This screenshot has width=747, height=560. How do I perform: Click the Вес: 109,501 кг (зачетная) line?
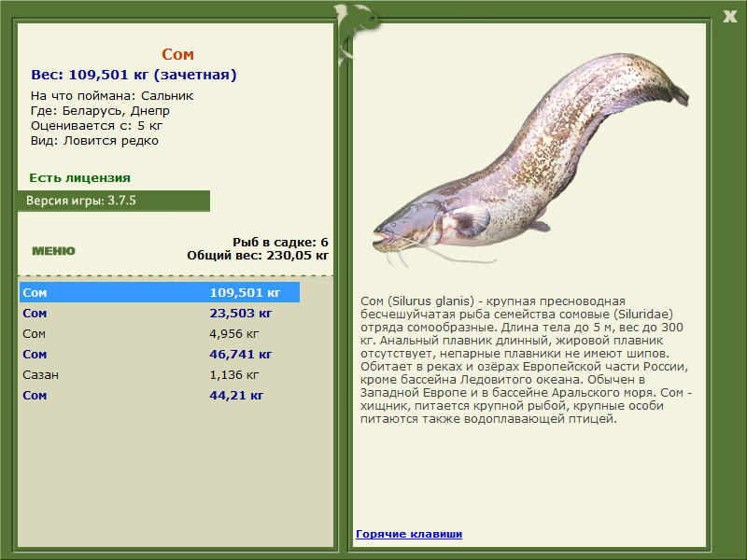[134, 75]
